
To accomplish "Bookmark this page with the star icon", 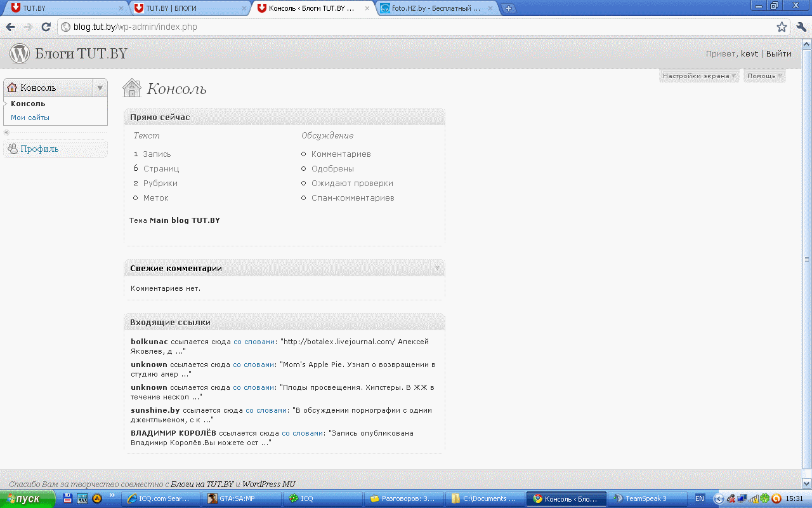I will tap(782, 27).
